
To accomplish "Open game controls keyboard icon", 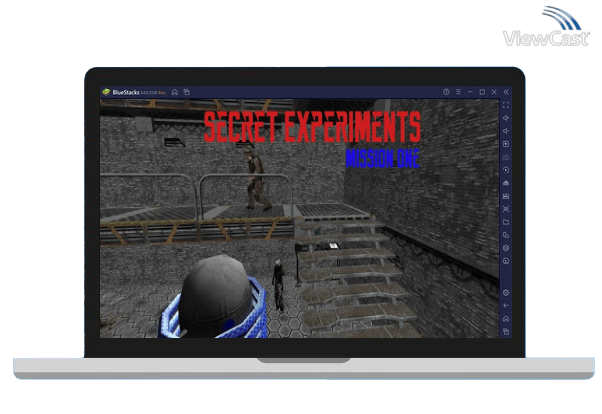I will point(506,157).
